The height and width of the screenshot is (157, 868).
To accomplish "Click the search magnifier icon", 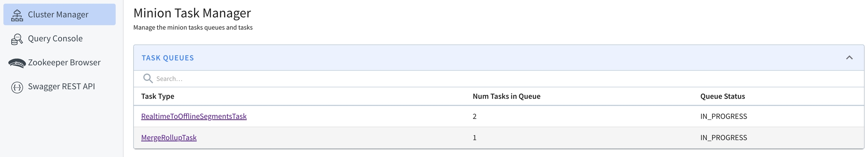I will click(x=148, y=78).
